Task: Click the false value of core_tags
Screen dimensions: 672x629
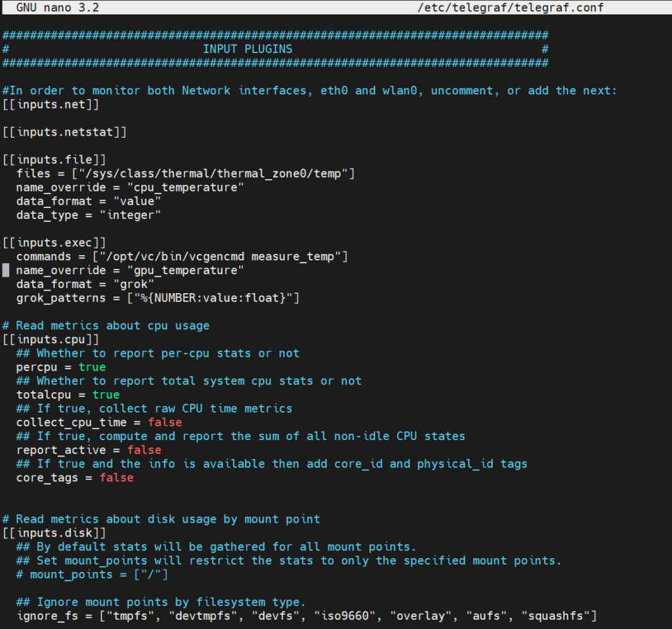Action: tap(116, 477)
